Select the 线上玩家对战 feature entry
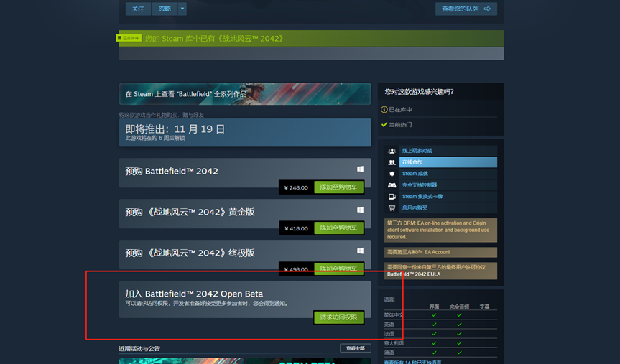620x364 pixels. click(x=448, y=151)
